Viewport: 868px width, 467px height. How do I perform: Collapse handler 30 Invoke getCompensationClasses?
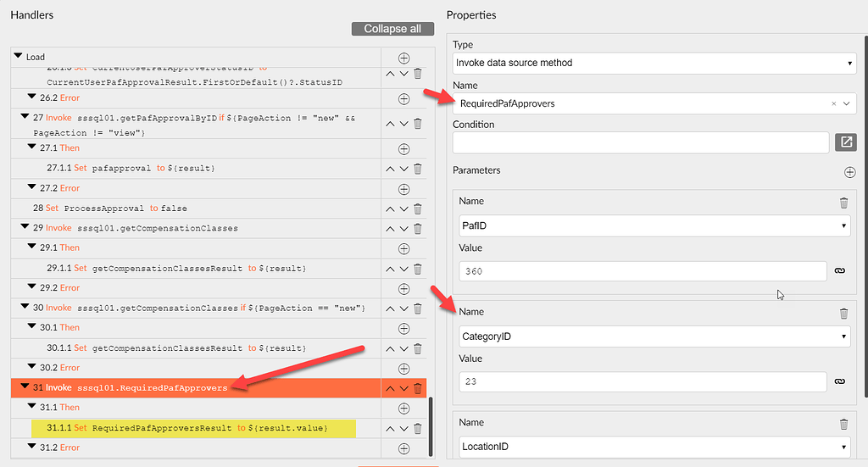pos(25,306)
